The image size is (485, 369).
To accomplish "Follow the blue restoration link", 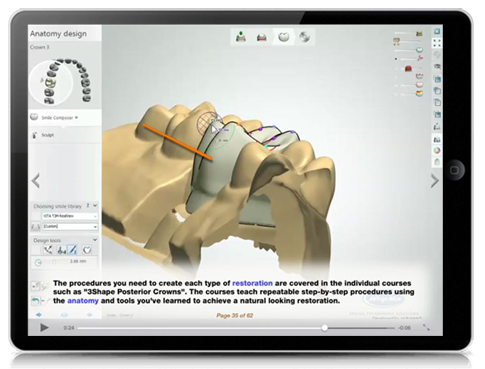I will coord(252,283).
